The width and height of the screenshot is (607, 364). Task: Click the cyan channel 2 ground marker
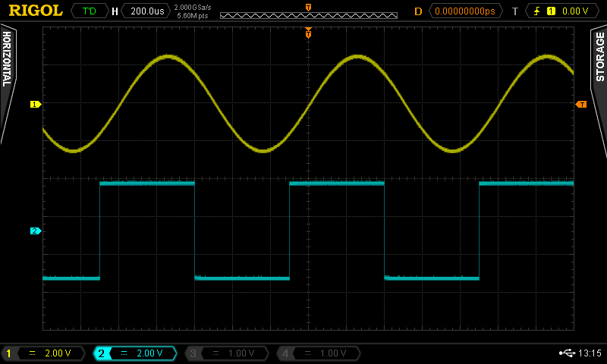tap(36, 231)
